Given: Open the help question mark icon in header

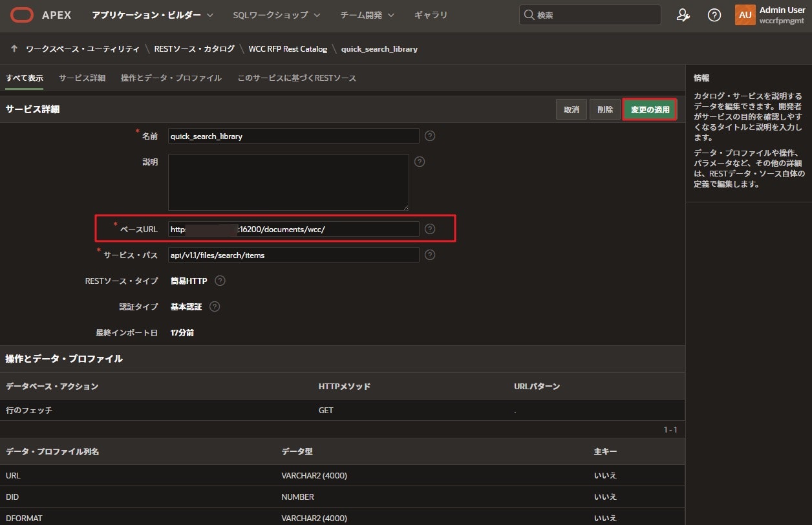Looking at the screenshot, I should (714, 15).
